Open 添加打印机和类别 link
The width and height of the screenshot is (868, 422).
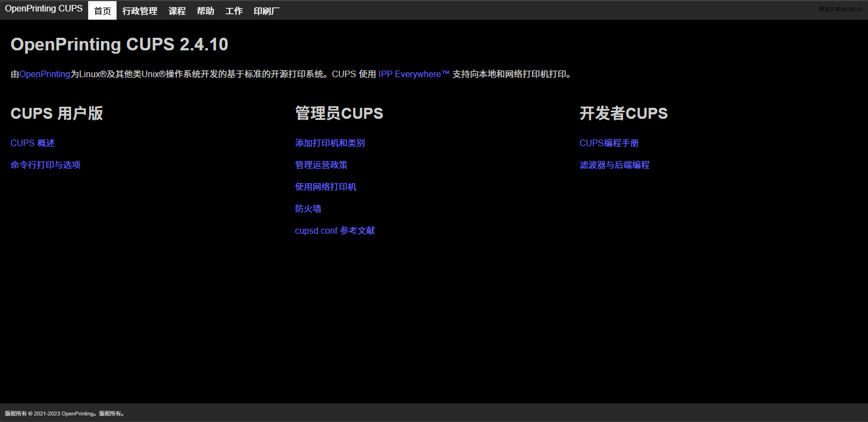329,143
